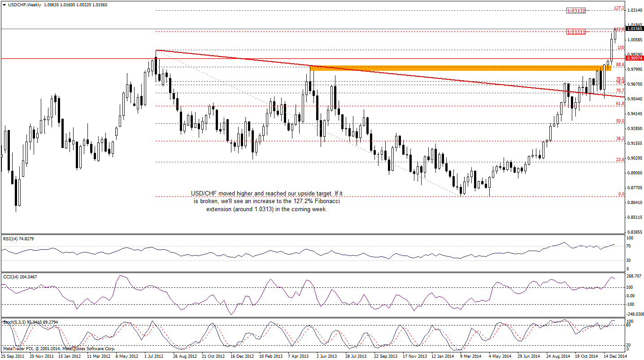Click the 20 Nov 2011 date label
The image size is (644, 360).
41,356
